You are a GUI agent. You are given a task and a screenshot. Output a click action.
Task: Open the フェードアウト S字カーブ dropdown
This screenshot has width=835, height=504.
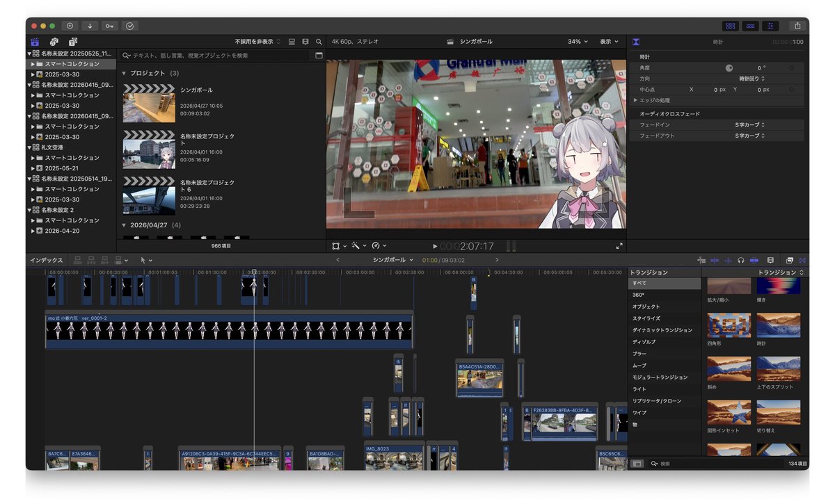pos(749,136)
